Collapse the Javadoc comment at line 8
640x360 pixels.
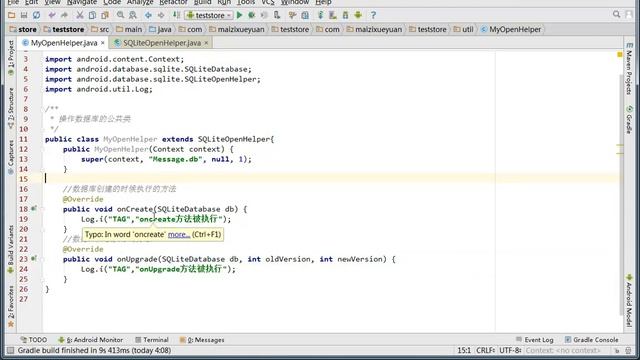42,109
